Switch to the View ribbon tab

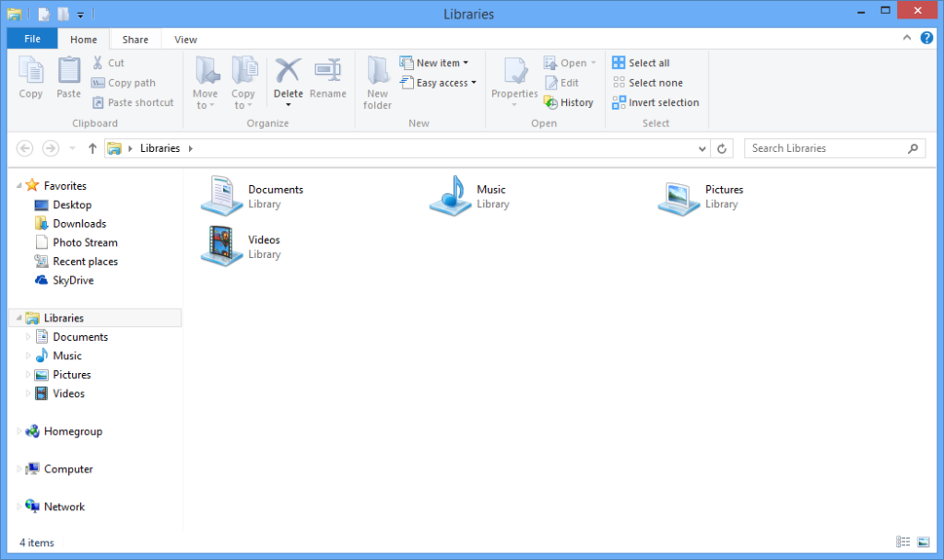coord(184,39)
